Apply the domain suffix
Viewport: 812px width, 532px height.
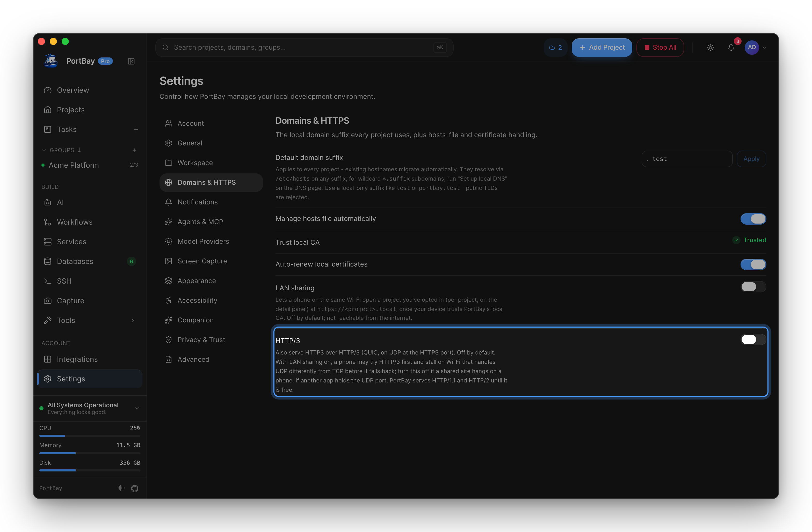click(x=751, y=159)
